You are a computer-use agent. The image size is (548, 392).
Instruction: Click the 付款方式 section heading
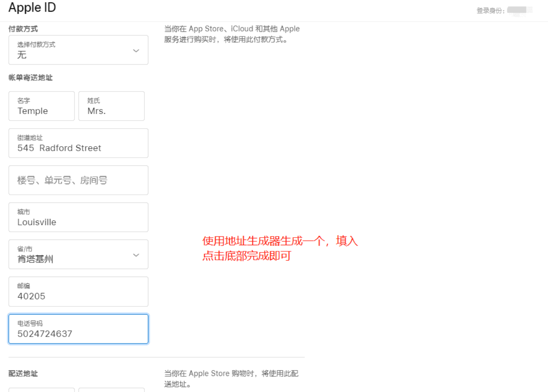pos(23,29)
